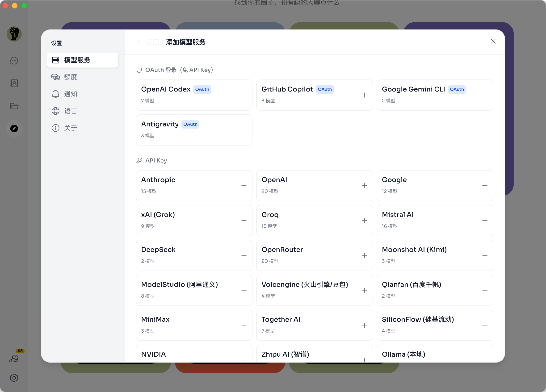This screenshot has height=392, width=546.
Task: Open the chat bubble sidebar icon
Action: click(14, 61)
